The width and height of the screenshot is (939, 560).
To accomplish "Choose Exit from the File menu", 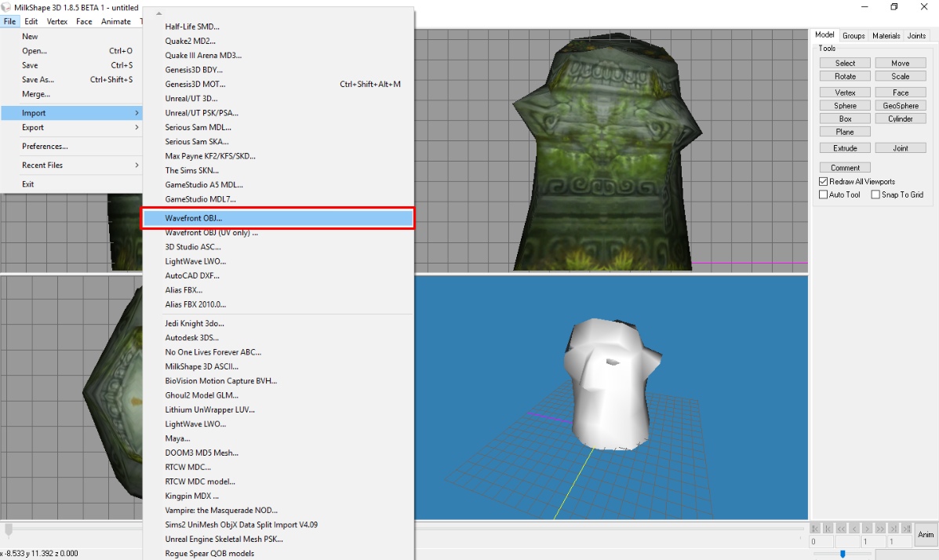I will (x=71, y=184).
